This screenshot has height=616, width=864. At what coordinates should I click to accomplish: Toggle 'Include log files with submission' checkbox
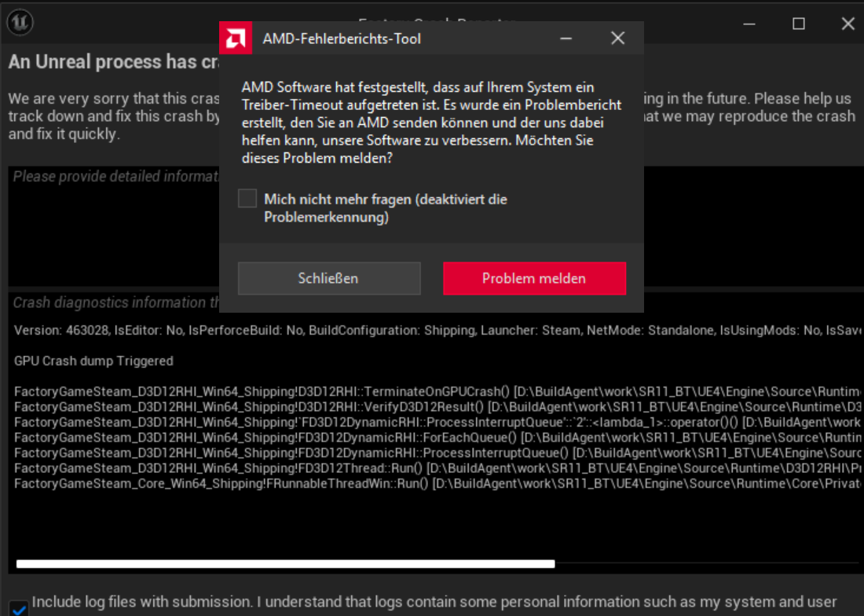click(x=19, y=608)
